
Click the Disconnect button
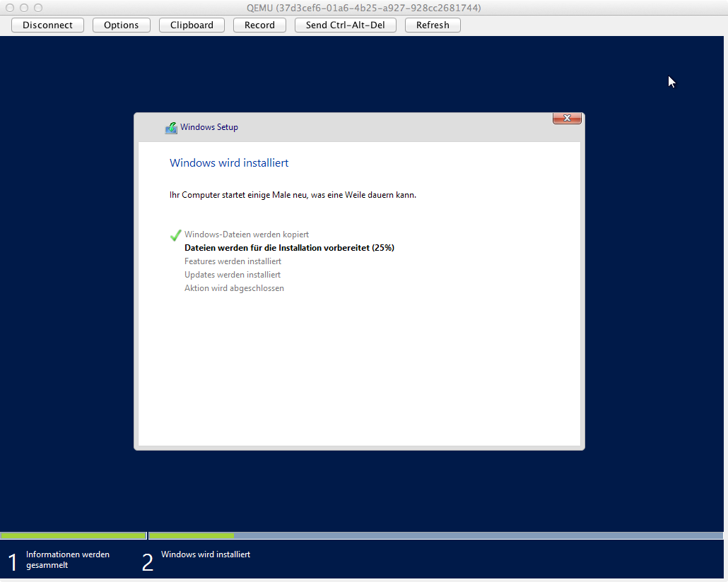pyautogui.click(x=47, y=25)
